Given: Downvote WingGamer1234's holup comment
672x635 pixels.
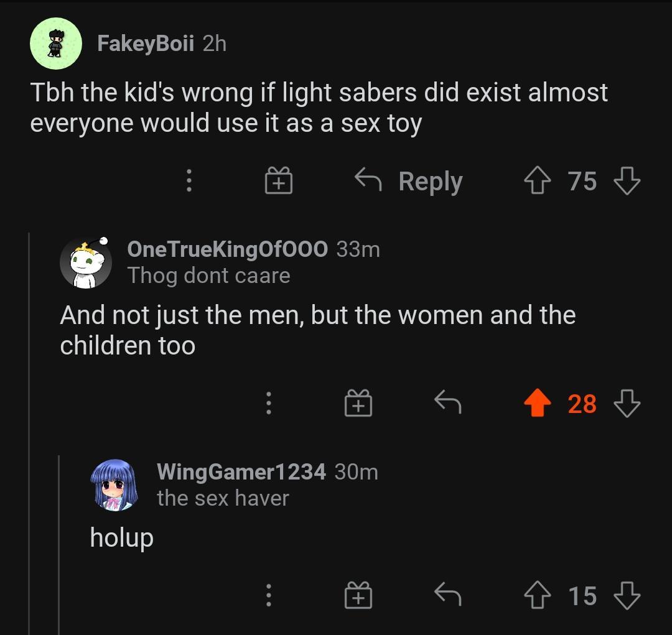Looking at the screenshot, I should 627,596.
